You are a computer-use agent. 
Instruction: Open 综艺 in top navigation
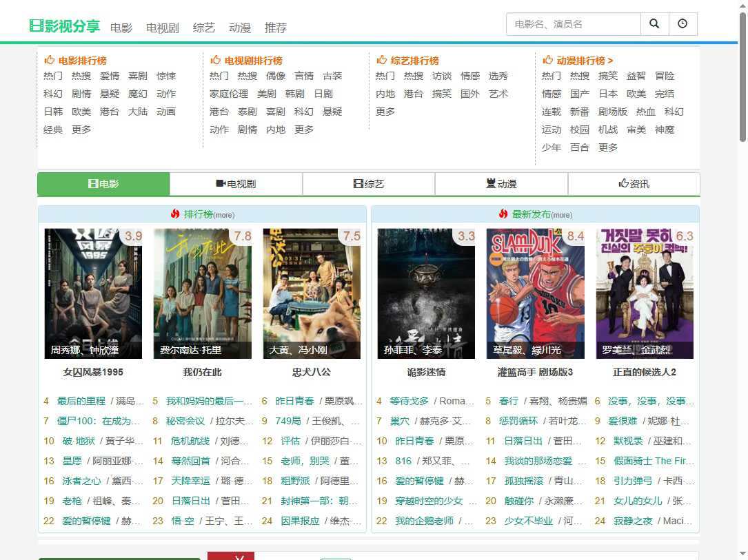(204, 28)
